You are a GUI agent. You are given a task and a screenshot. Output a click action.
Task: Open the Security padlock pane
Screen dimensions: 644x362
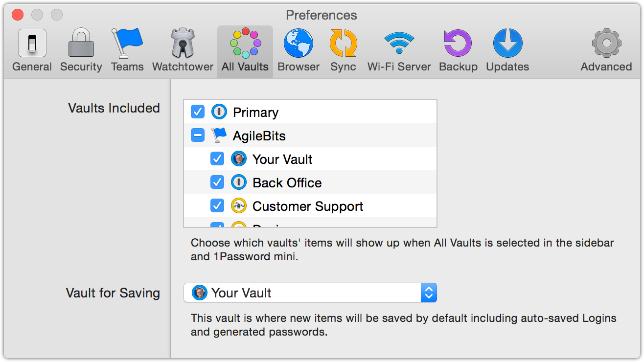point(81,50)
